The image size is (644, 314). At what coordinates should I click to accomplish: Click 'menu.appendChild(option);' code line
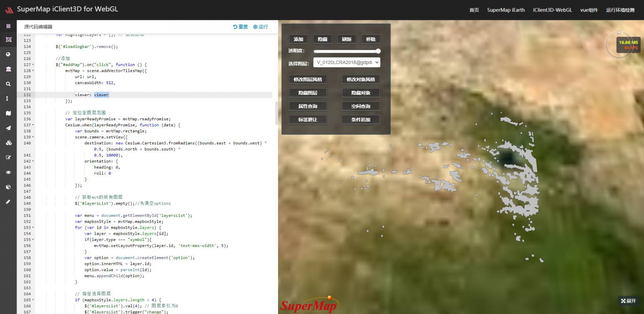click(x=114, y=276)
